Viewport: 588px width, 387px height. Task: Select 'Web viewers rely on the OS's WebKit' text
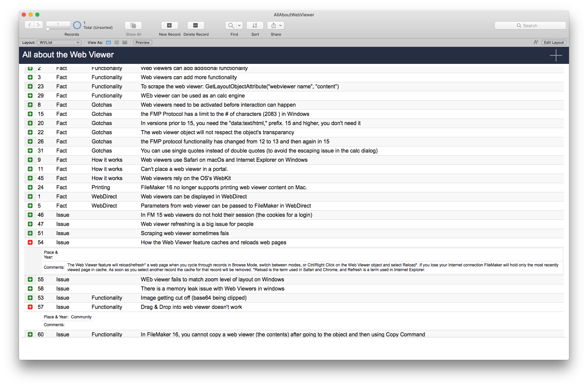point(186,178)
